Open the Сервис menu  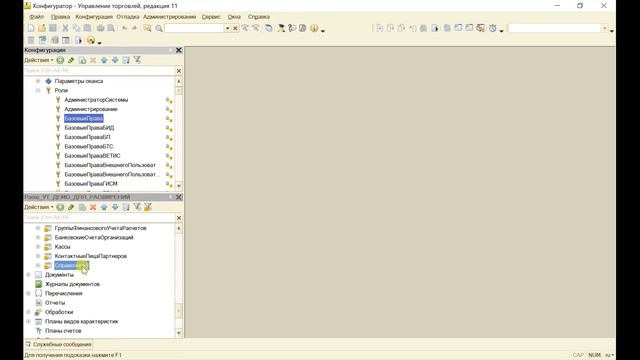[211, 17]
